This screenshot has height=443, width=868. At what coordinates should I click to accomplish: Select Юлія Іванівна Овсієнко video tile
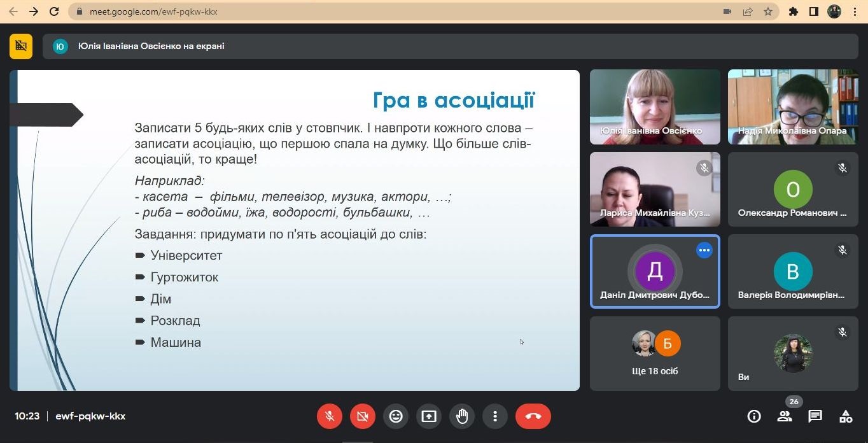[x=655, y=107]
